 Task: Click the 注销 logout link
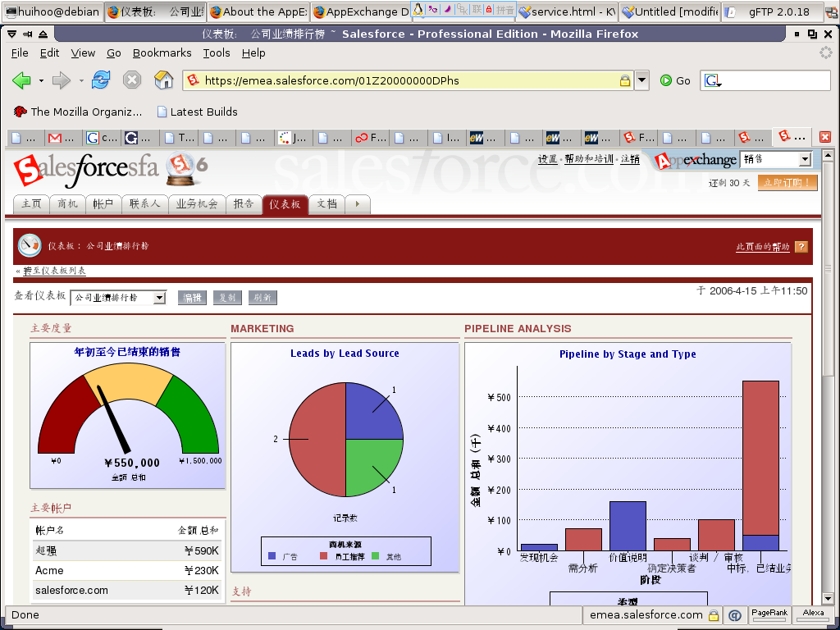coord(630,158)
